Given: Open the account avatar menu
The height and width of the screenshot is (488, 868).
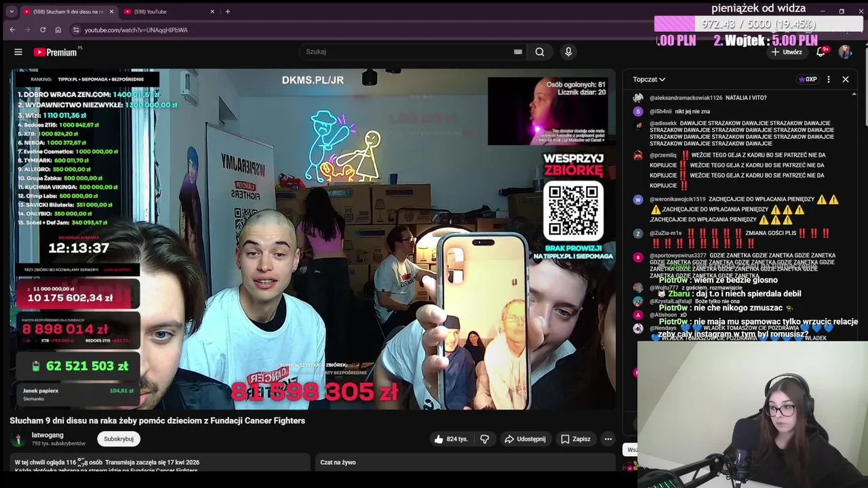Looking at the screenshot, I should [x=845, y=52].
